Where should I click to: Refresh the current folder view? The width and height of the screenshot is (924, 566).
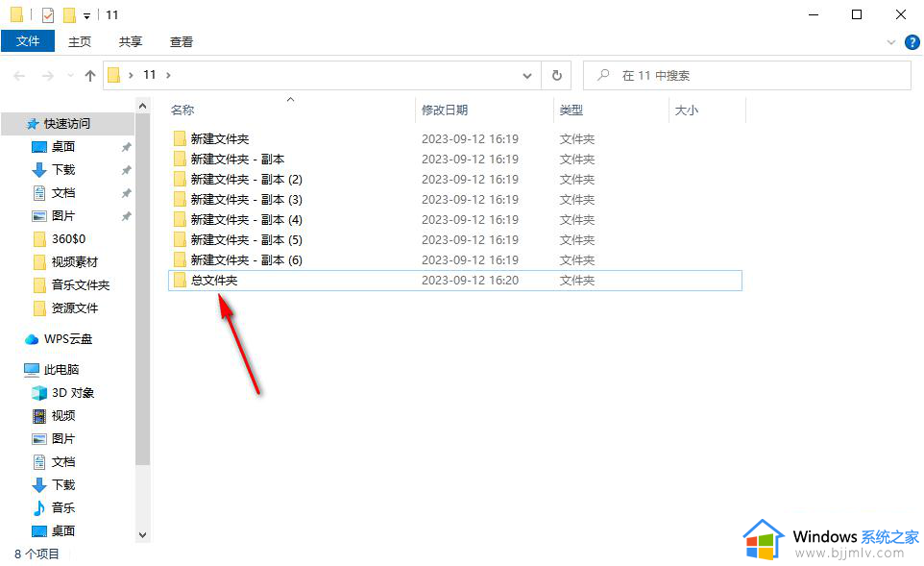(556, 76)
